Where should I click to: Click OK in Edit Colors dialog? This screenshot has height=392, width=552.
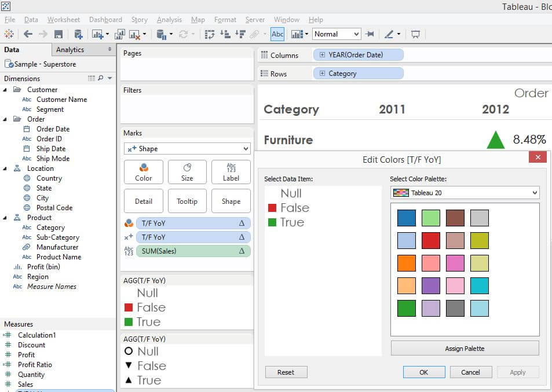(x=424, y=372)
